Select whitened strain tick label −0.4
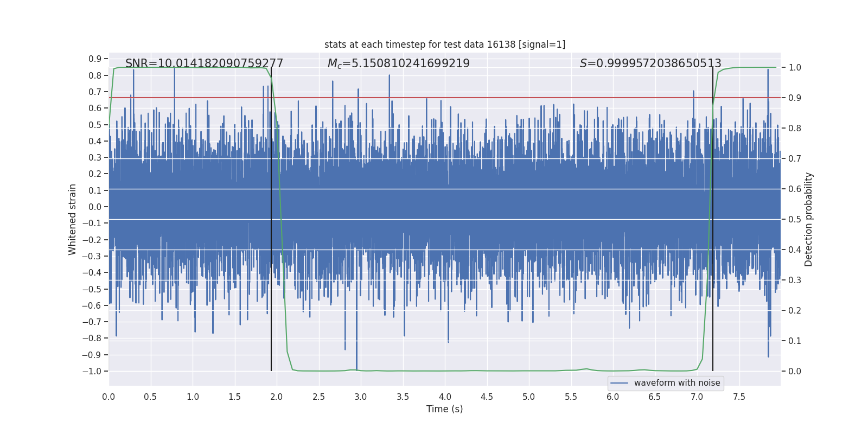Screen dimensions: 868x434 [x=92, y=272]
